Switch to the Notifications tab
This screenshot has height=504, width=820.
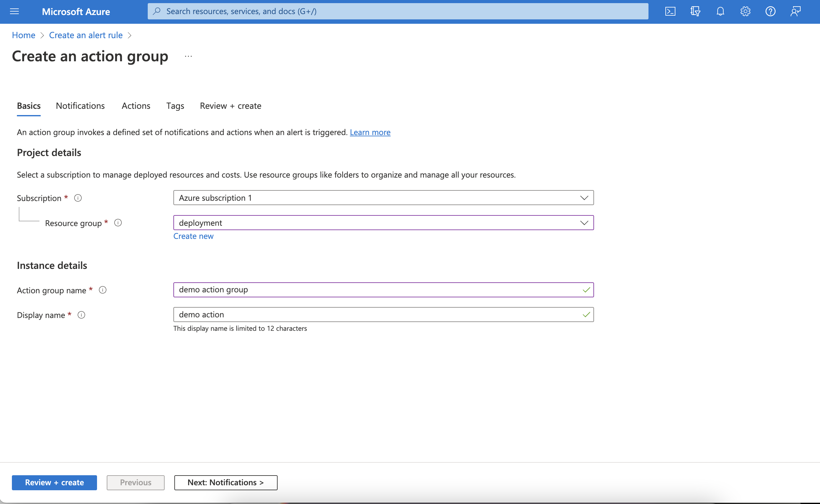(80, 106)
